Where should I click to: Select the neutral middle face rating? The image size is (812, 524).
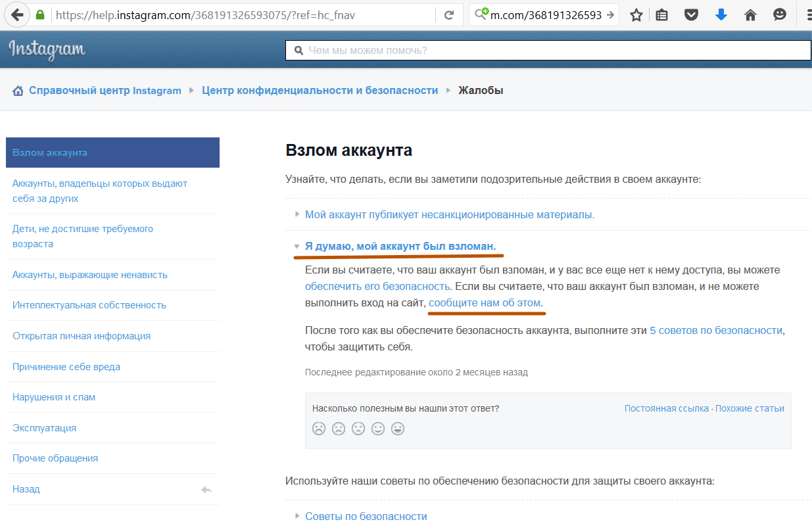[x=358, y=429]
